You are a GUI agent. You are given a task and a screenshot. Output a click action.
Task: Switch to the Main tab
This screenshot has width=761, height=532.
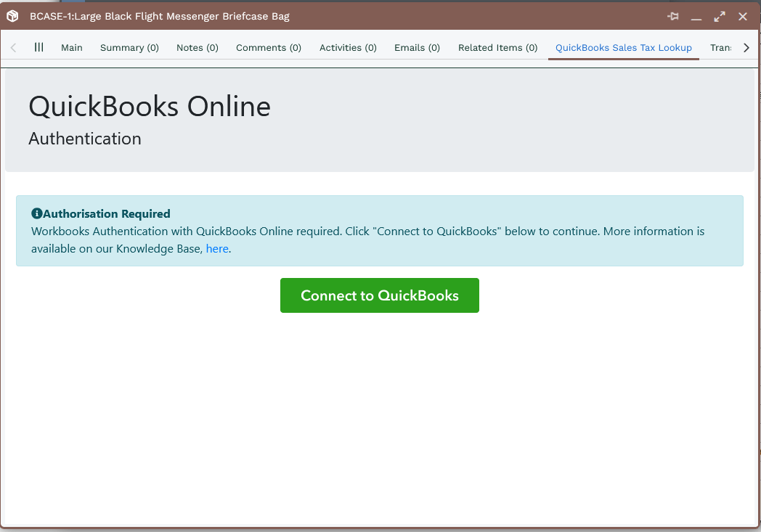click(x=72, y=48)
